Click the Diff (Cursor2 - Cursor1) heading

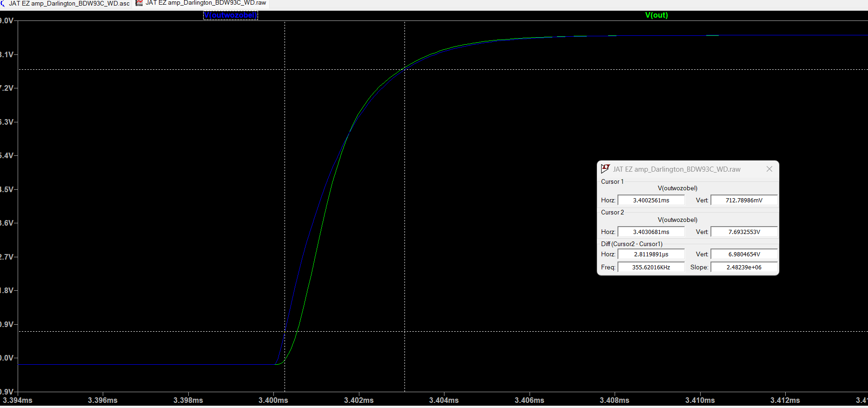click(632, 244)
